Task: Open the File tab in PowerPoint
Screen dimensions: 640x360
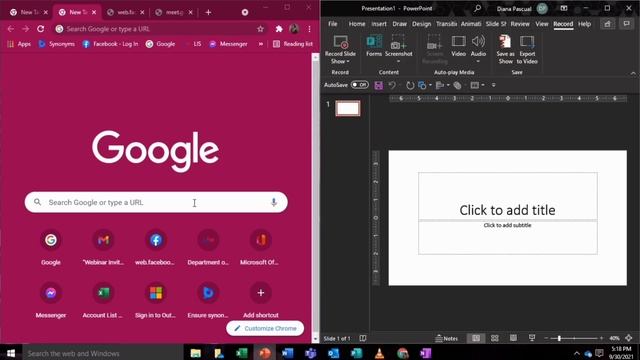Action: [x=333, y=24]
